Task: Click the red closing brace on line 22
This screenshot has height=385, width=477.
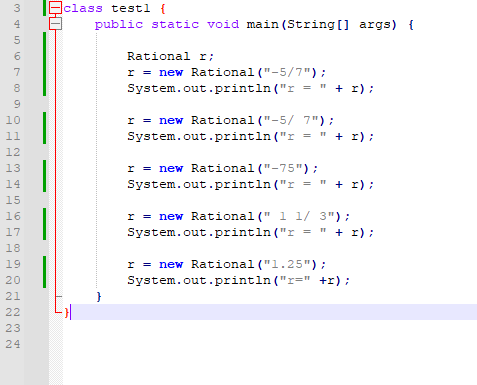Action: [x=67, y=312]
